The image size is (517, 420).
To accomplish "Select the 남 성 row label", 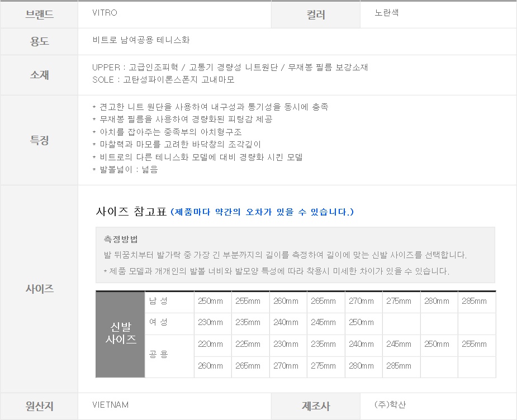I will 158,301.
